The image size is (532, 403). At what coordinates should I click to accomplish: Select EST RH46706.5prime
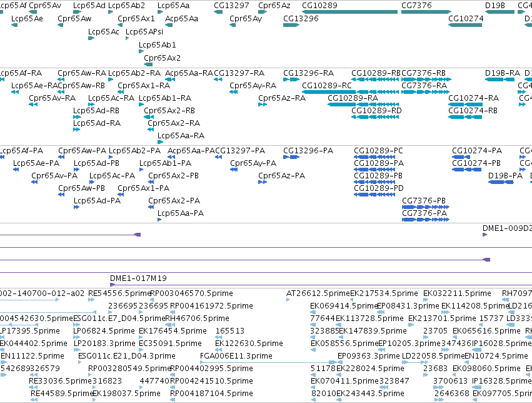169,325
